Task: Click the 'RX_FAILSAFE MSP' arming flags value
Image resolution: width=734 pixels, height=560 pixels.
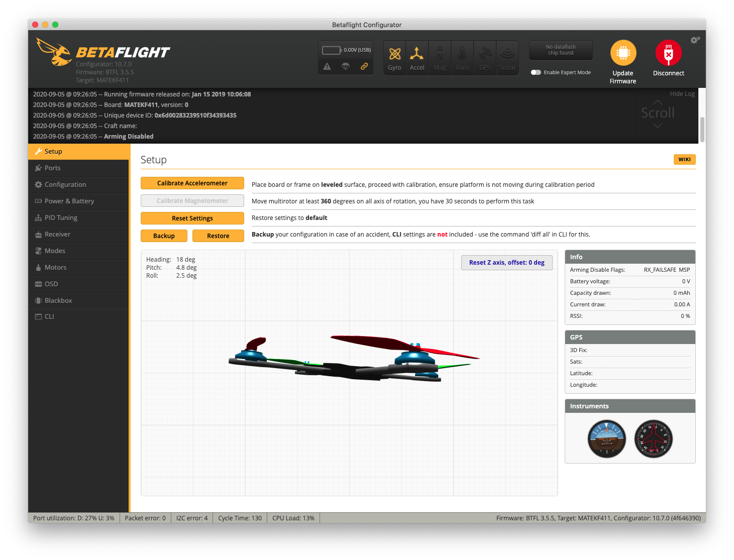Action: coord(667,270)
